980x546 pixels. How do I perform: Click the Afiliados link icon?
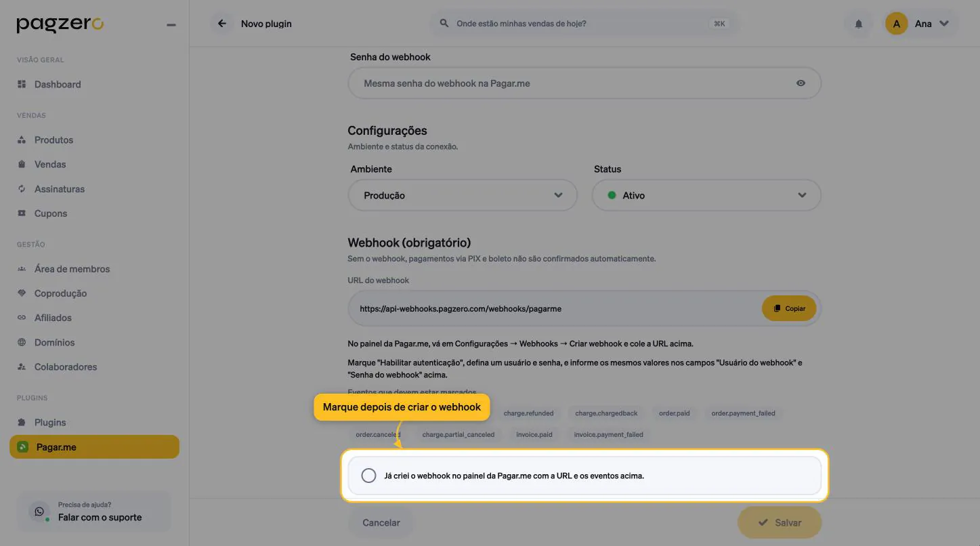tap(22, 318)
